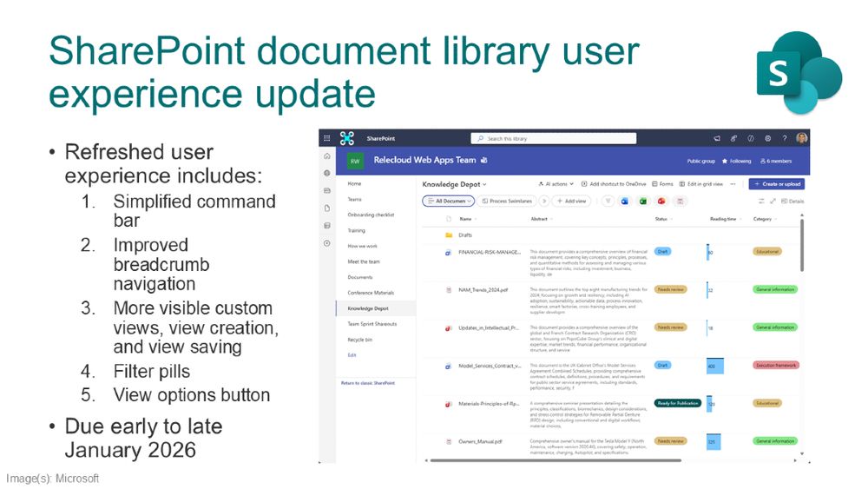868x489 pixels.
Task: Click the files page icon in left rail
Action: (x=327, y=208)
